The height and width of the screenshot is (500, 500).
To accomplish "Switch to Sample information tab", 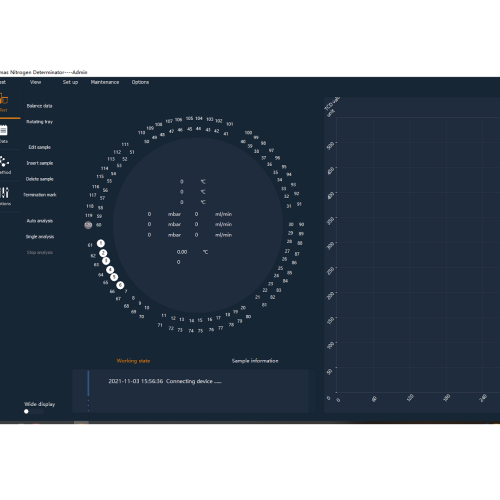I will [255, 361].
